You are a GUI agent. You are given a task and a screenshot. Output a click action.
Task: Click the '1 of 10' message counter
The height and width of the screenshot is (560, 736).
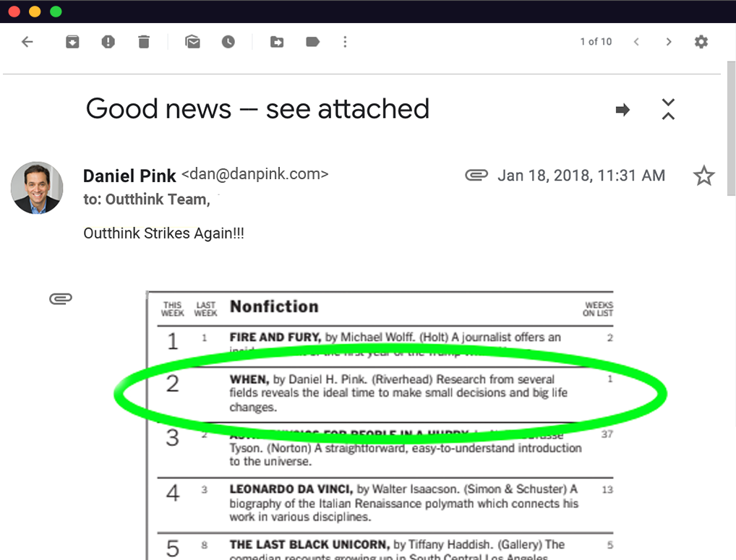click(x=596, y=42)
